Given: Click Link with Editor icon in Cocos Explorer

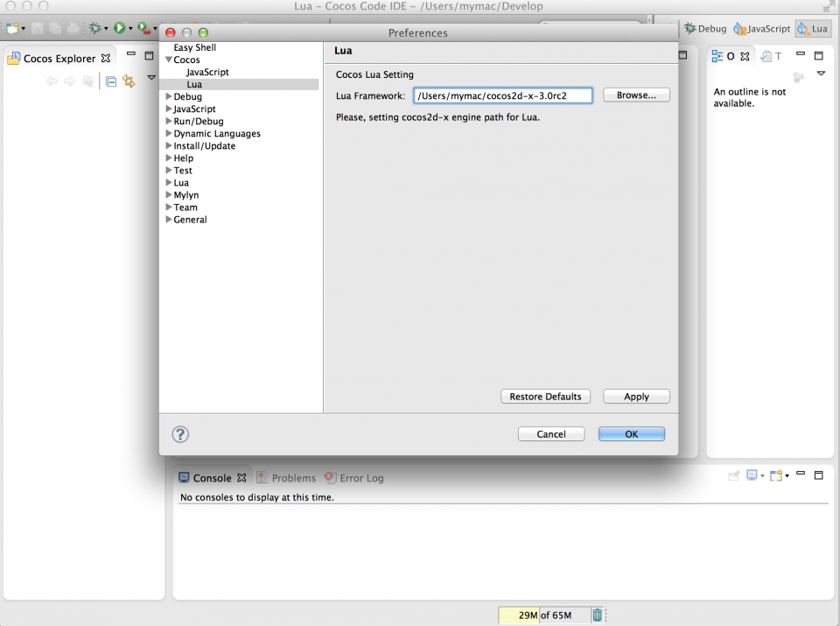Looking at the screenshot, I should pos(129,81).
